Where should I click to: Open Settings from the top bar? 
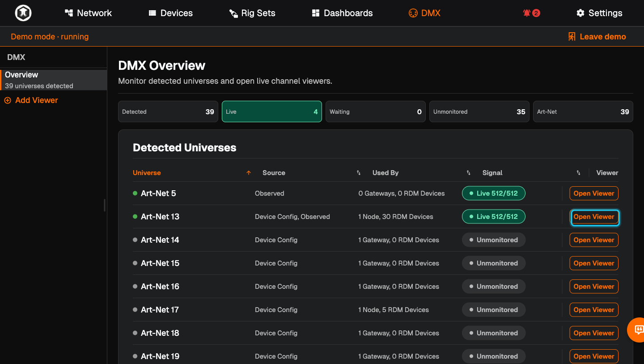[x=599, y=13]
